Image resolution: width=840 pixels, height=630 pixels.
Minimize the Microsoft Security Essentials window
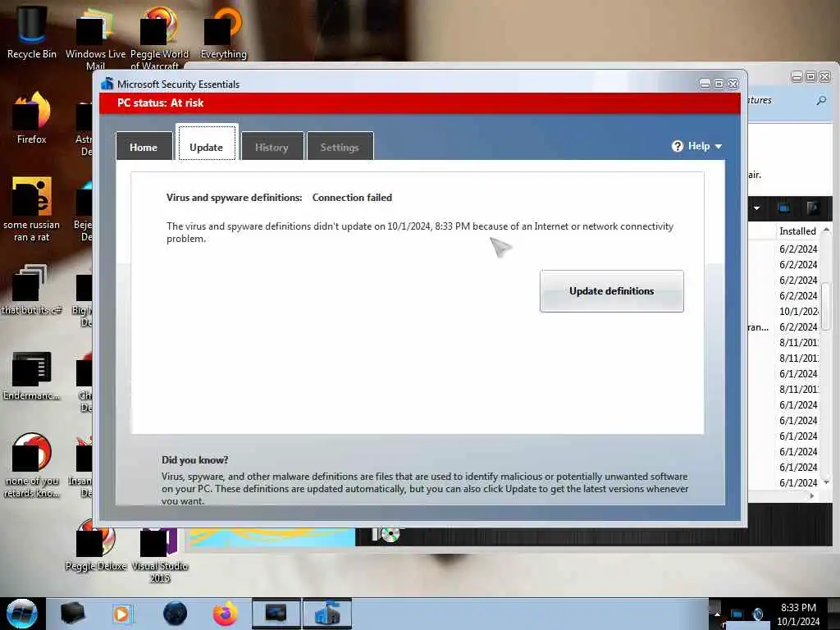(x=705, y=84)
